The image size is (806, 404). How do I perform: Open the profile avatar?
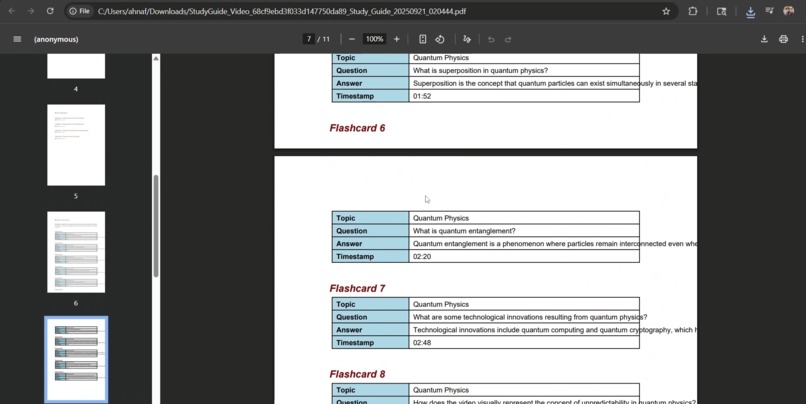point(789,11)
